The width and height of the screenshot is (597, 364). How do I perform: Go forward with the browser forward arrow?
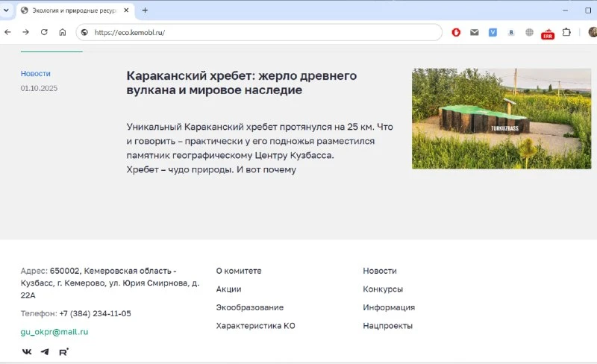click(x=26, y=32)
